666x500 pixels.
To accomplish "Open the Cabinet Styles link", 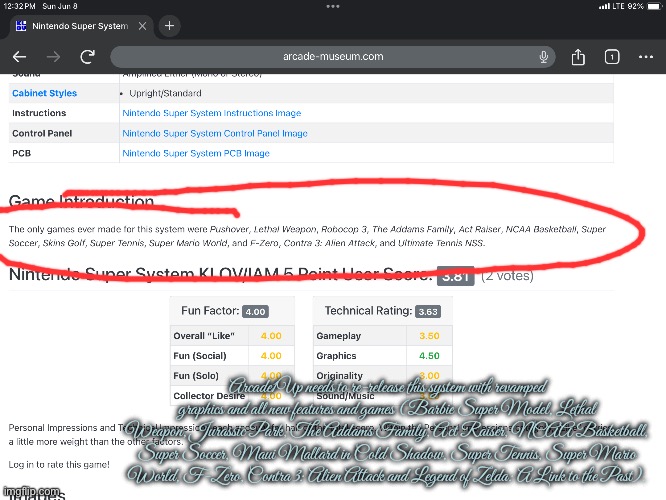I will click(x=45, y=93).
